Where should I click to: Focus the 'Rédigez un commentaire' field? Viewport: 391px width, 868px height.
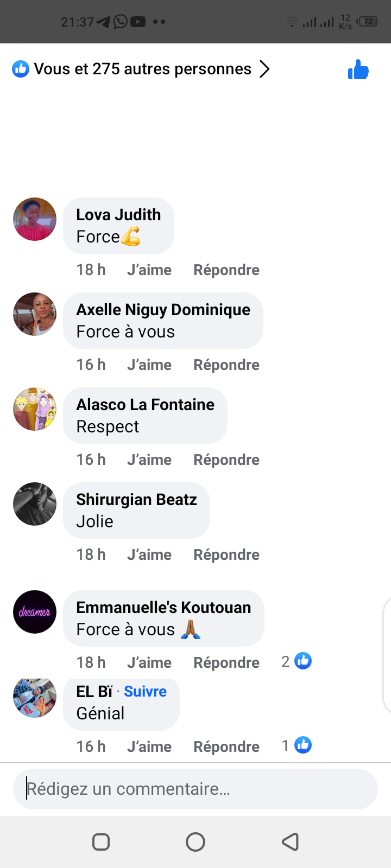(195, 789)
